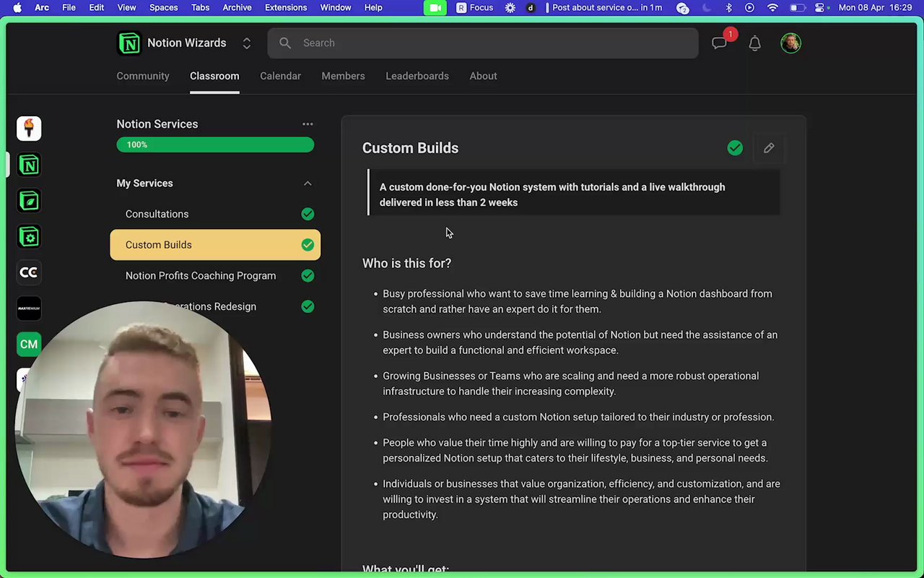Select the Custom Builds lesson
Image resolution: width=924 pixels, height=578 pixels.
click(x=215, y=245)
